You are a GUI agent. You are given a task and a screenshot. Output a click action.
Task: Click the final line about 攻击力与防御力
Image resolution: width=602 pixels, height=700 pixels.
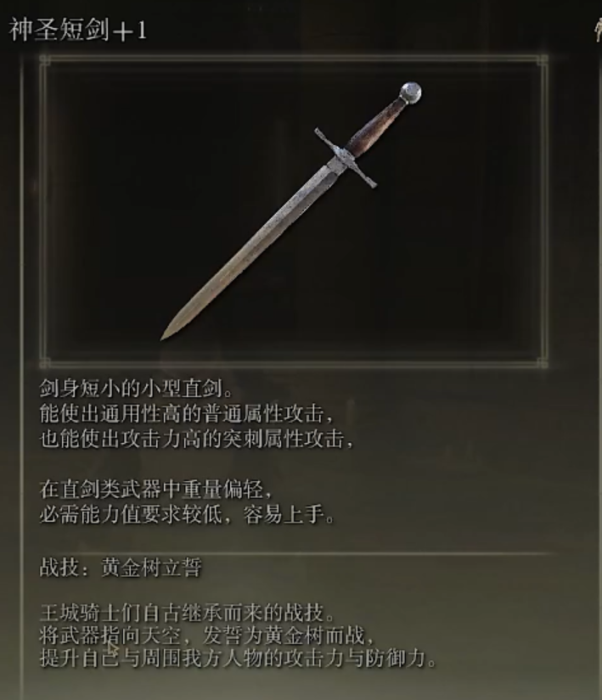click(238, 658)
